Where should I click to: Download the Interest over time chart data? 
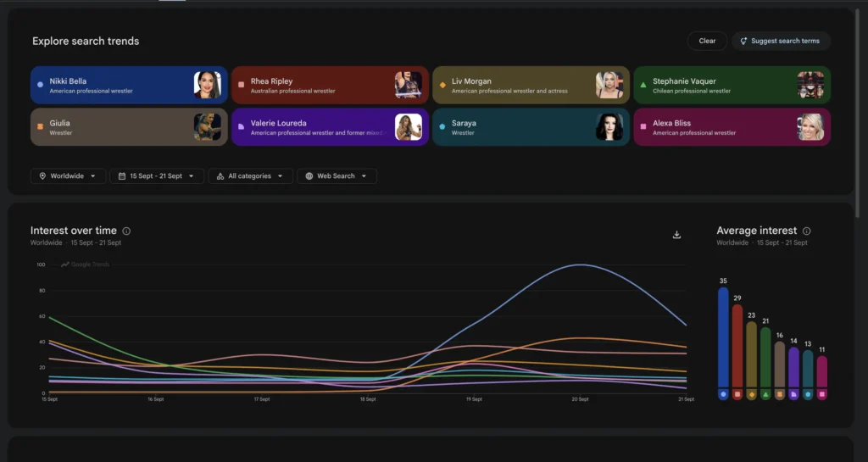coord(676,235)
